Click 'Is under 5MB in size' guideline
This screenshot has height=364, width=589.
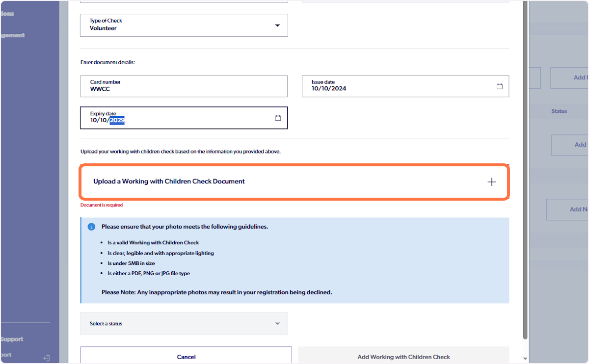click(x=131, y=263)
